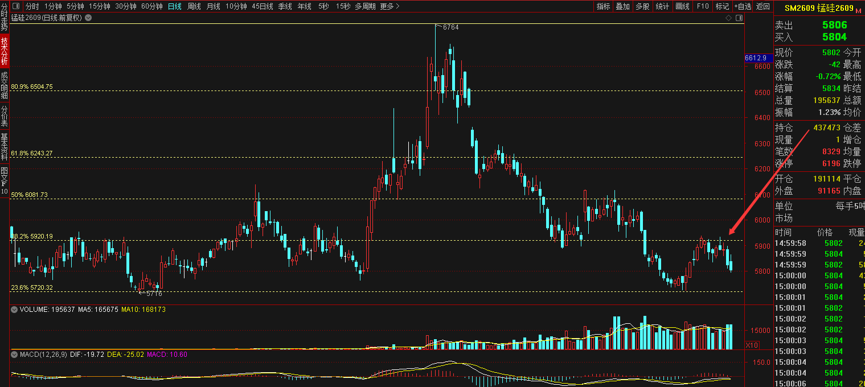The image size is (865, 387).
Task: Switch to 月线 monthly chart
Action: 213,7
